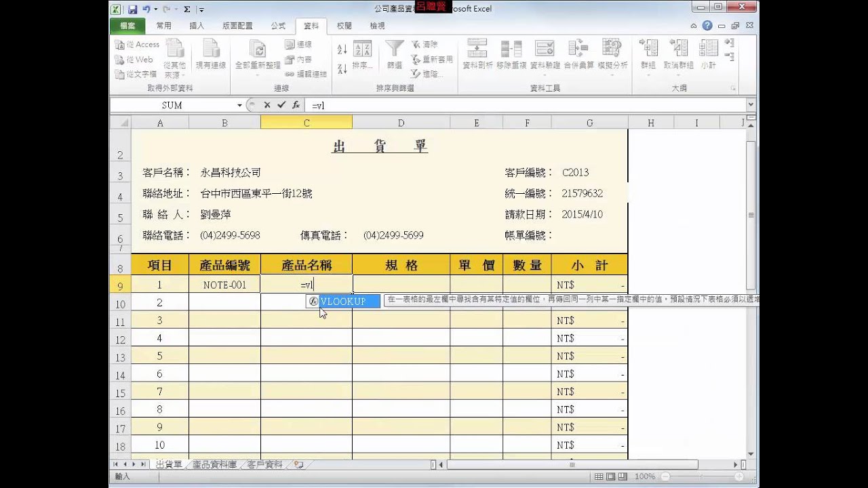Select VLOOKUP from autocomplete list

[342, 302]
